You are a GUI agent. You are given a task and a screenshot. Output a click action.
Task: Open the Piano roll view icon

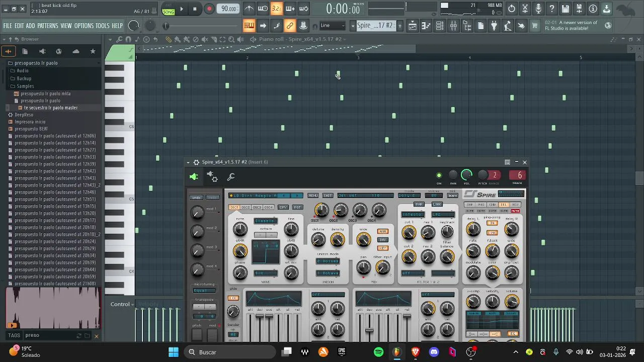click(426, 26)
